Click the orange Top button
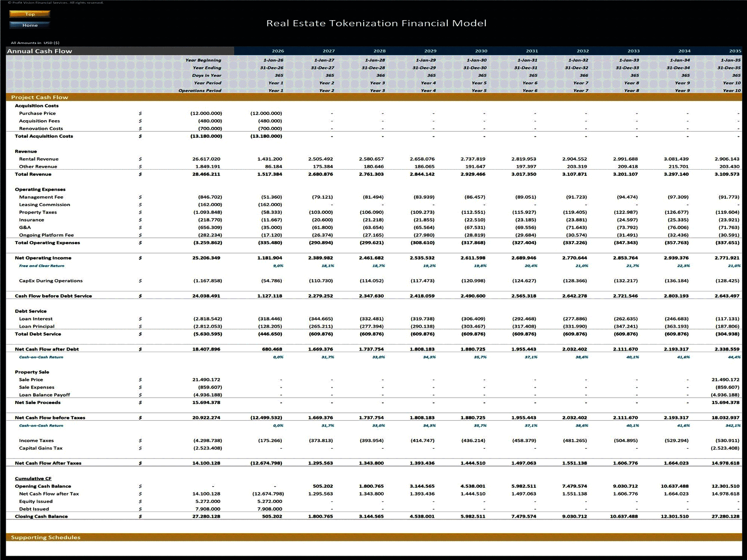747x560 pixels. (x=30, y=14)
